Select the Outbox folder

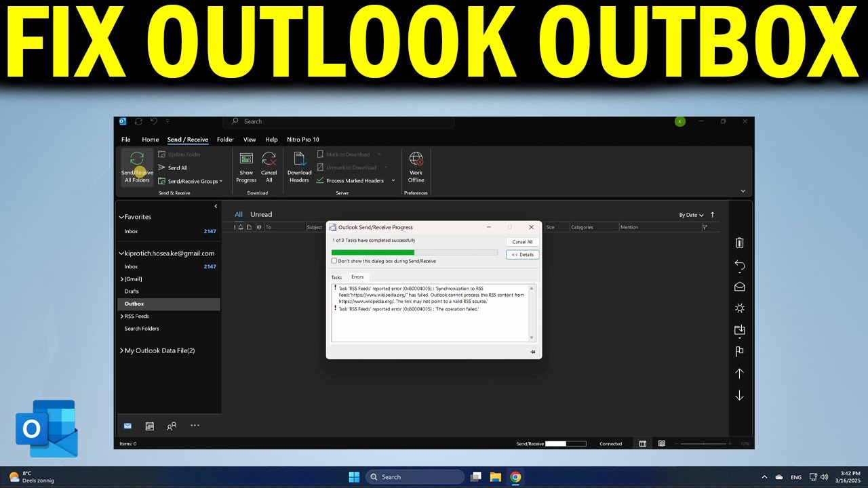click(x=169, y=304)
